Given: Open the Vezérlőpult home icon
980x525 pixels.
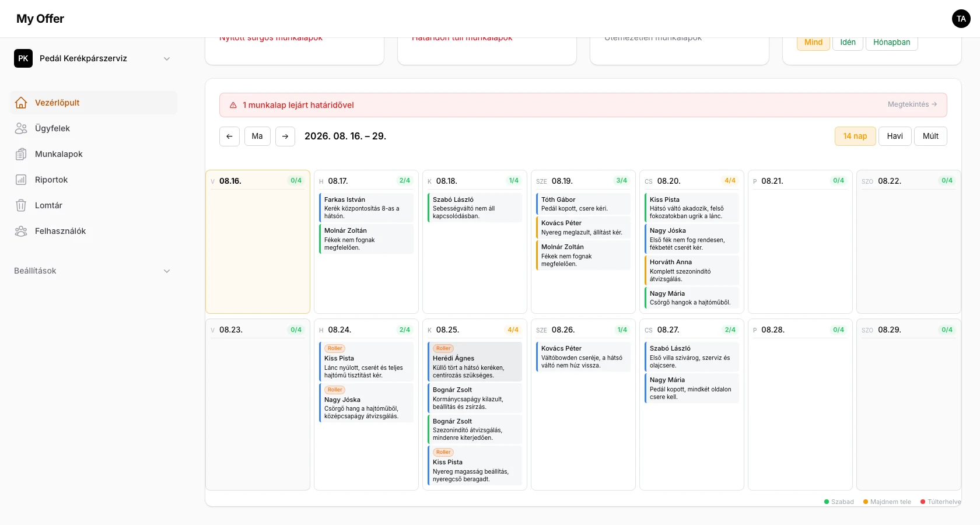Looking at the screenshot, I should (21, 103).
